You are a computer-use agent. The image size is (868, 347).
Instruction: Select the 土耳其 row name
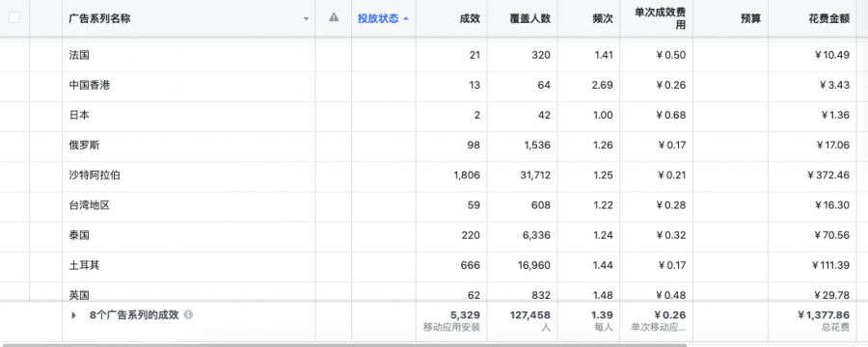84,265
